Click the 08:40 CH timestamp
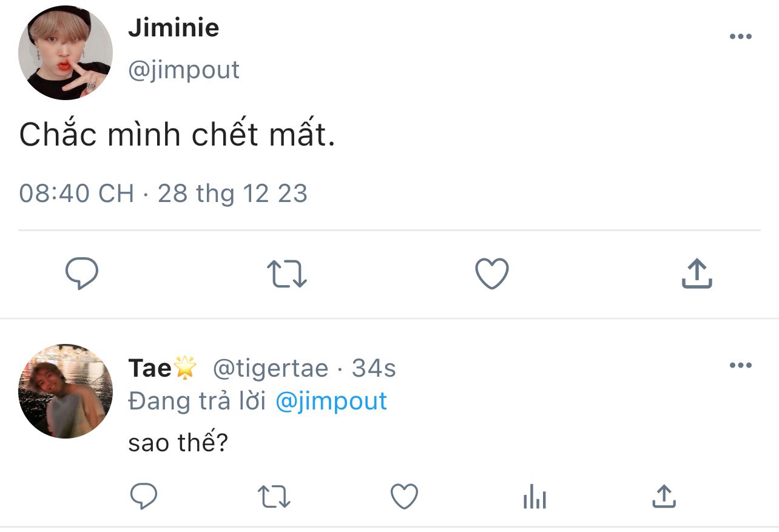This screenshot has width=779, height=532. (76, 194)
